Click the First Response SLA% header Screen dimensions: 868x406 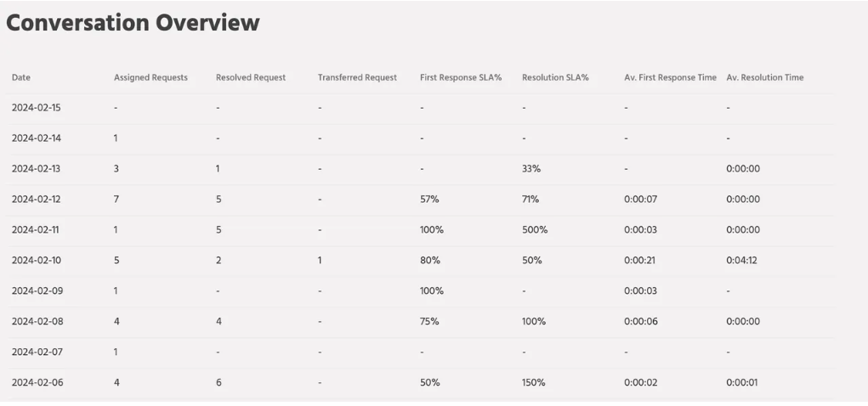tap(461, 77)
